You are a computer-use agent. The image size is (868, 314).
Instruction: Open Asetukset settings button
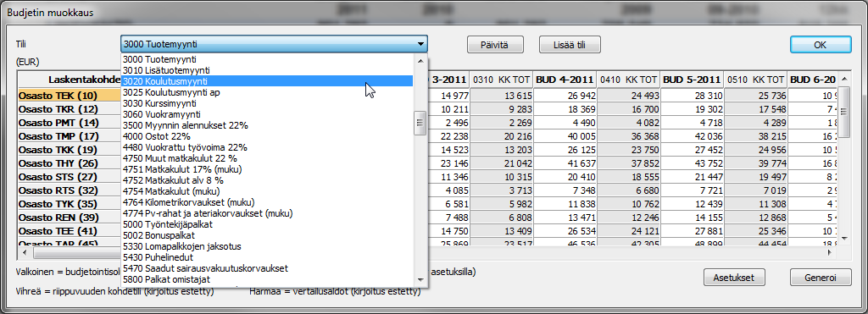coord(735,277)
